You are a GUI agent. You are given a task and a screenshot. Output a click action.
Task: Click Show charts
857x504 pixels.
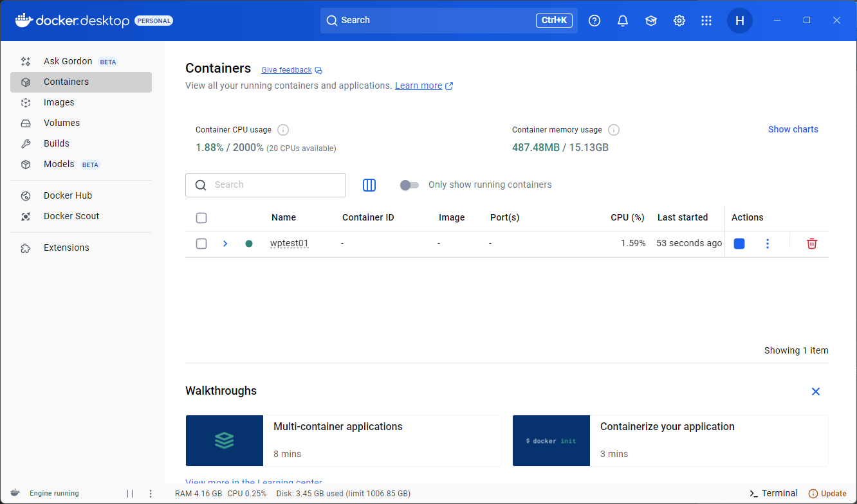[x=793, y=129]
